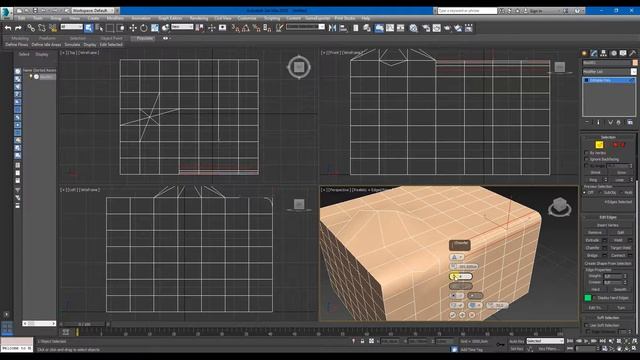Viewport: 640px width, 360px height.
Task: Click the Insert Vertex button
Action: [607, 225]
